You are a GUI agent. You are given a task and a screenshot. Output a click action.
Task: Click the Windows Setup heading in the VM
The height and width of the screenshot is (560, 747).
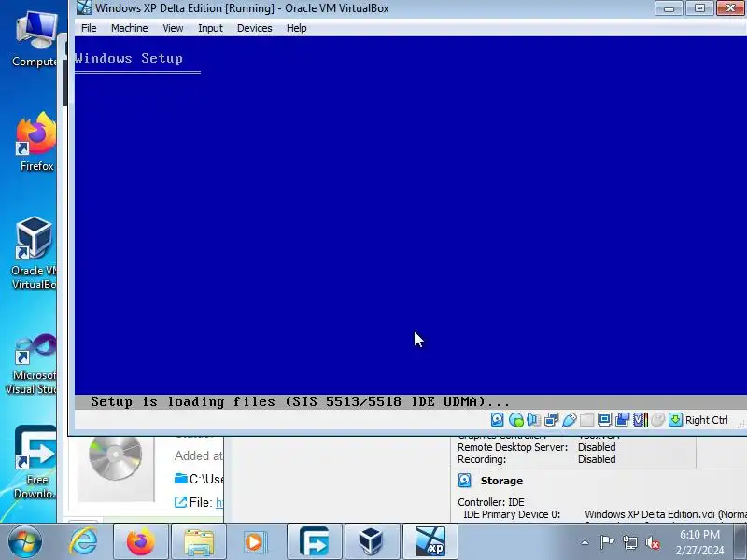(129, 58)
